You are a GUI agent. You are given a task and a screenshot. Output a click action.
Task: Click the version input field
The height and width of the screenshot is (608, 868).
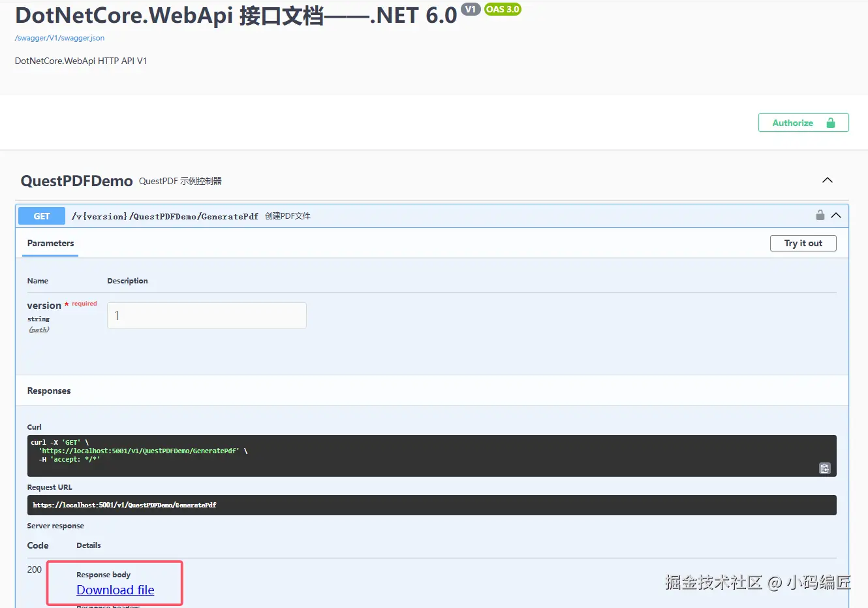tap(207, 315)
